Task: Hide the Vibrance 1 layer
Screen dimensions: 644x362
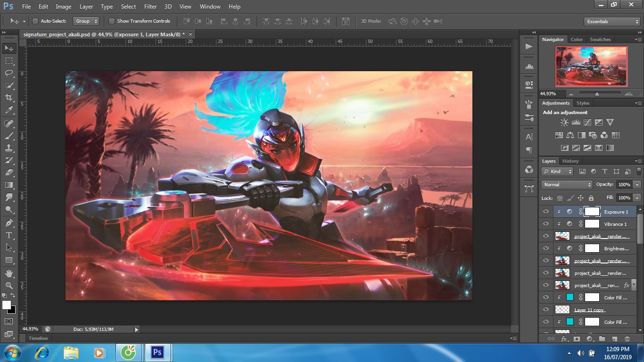Action: tap(546, 224)
